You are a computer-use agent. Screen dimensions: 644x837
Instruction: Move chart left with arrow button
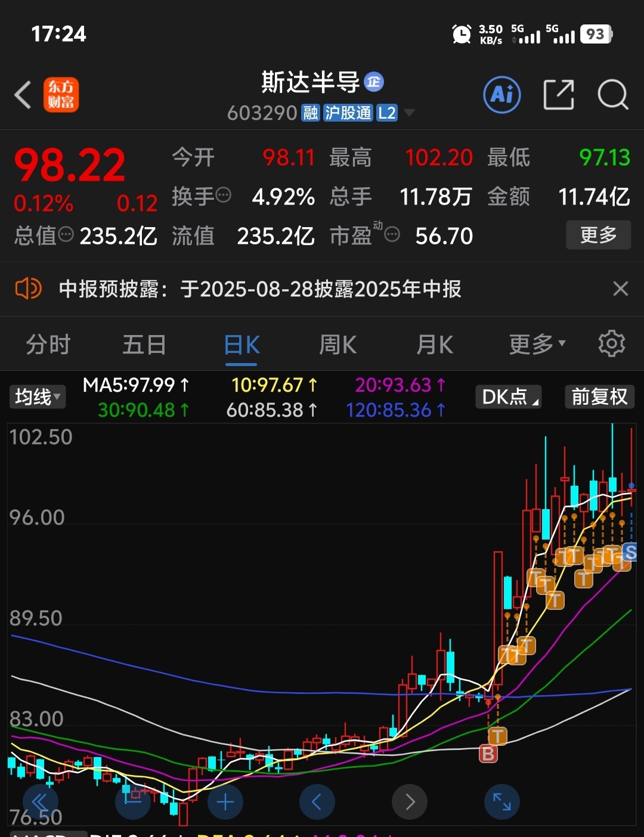(317, 802)
